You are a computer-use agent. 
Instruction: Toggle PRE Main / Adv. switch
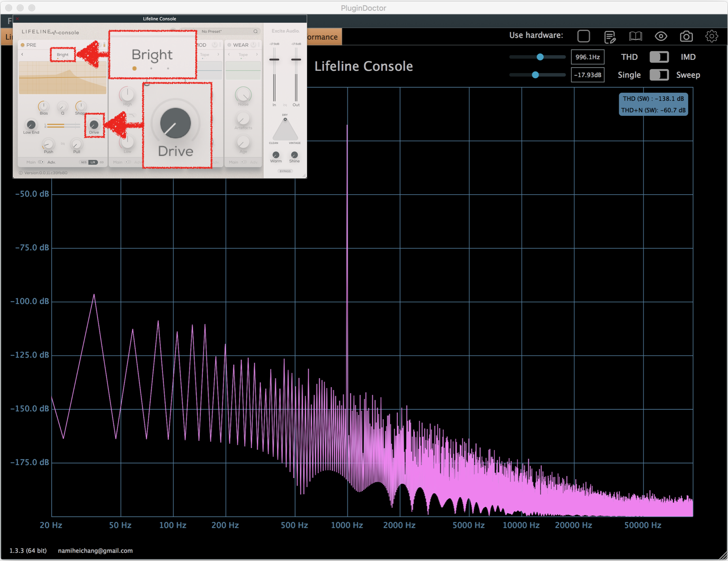coord(41,162)
